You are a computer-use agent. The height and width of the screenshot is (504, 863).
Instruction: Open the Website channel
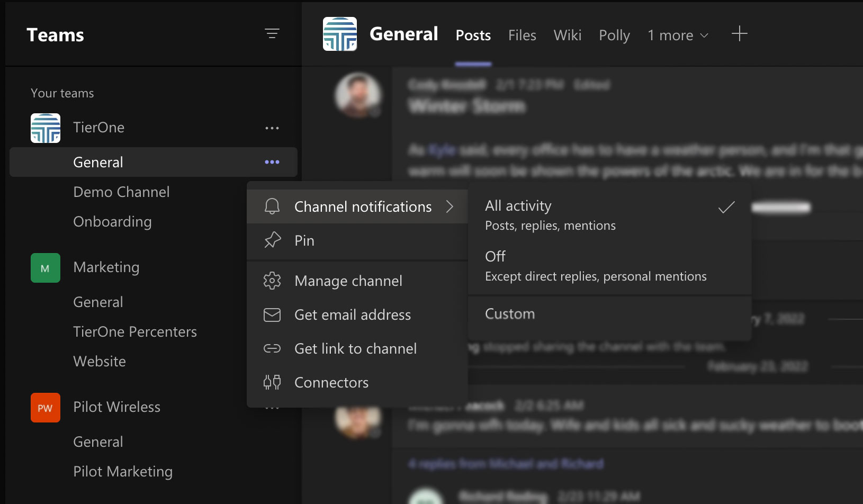click(100, 361)
